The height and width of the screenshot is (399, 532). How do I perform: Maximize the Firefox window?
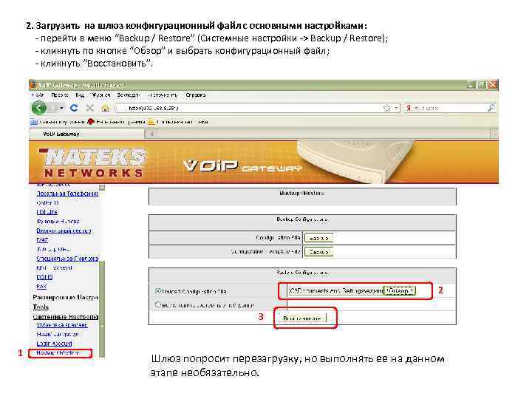click(482, 84)
